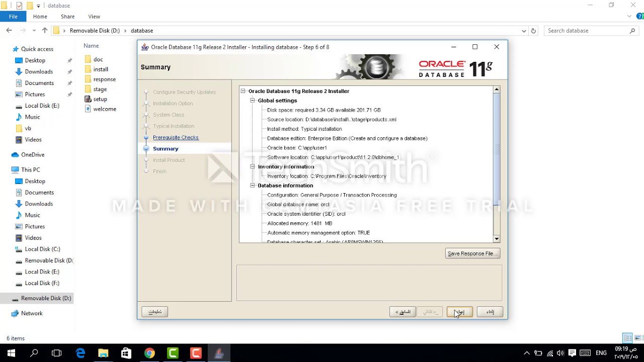
Task: Open Local Disk (F:) in navigation pane
Action: pos(42,283)
